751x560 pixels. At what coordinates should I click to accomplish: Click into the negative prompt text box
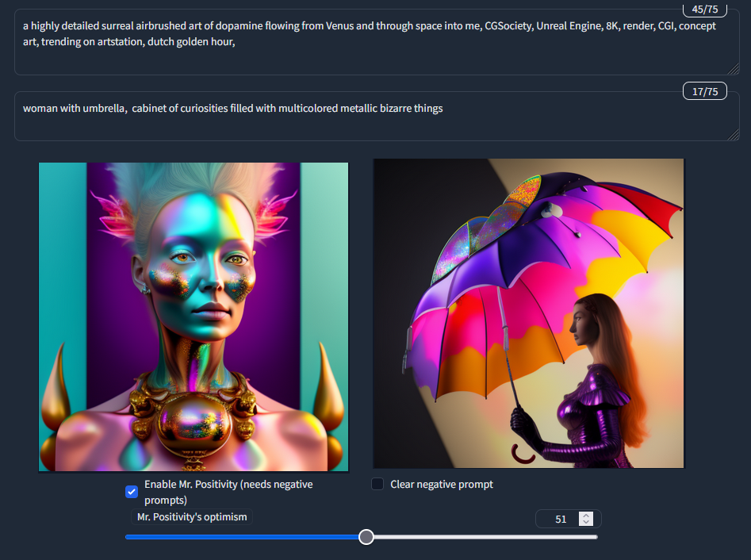click(x=377, y=117)
